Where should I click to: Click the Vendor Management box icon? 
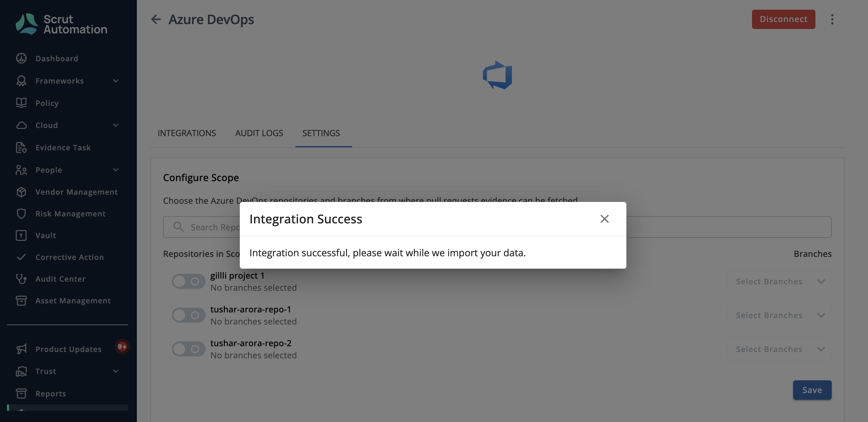click(x=21, y=192)
